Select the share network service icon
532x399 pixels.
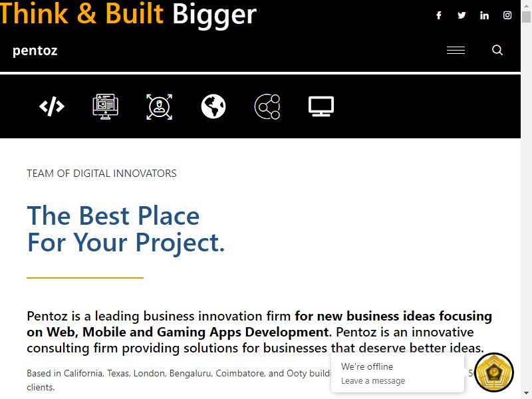pyautogui.click(x=267, y=106)
